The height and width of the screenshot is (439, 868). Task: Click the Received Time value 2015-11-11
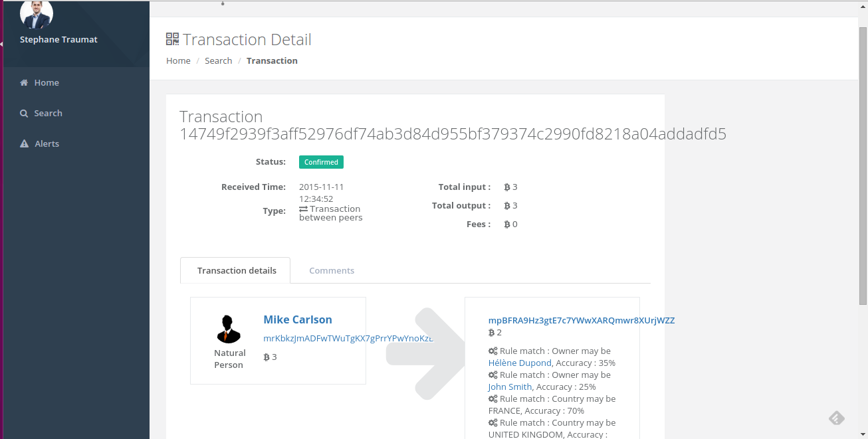point(322,193)
